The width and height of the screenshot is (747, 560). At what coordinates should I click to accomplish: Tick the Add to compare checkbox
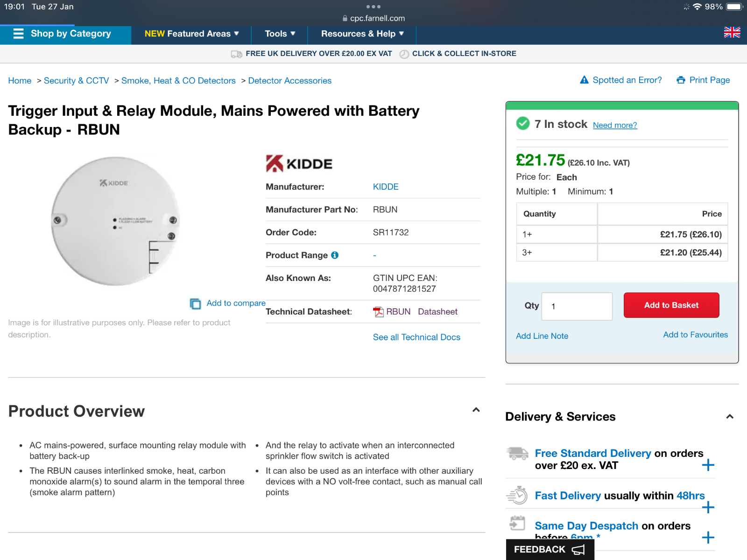[x=195, y=303]
